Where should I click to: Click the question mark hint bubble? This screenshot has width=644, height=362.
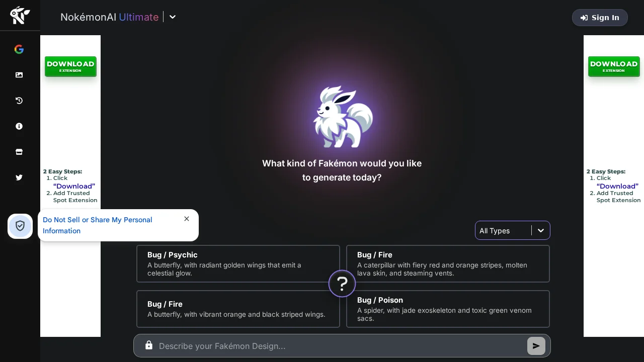point(342,284)
